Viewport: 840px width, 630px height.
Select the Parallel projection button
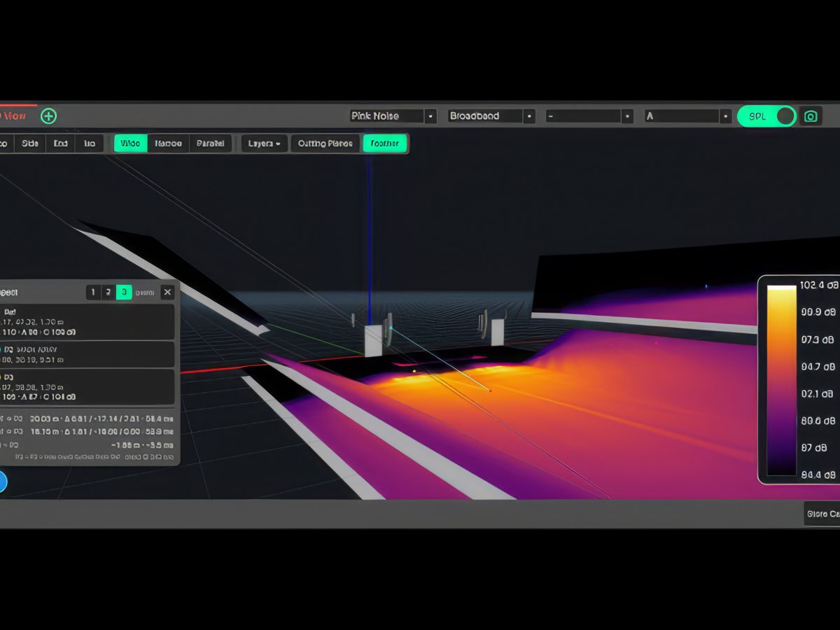click(x=210, y=143)
